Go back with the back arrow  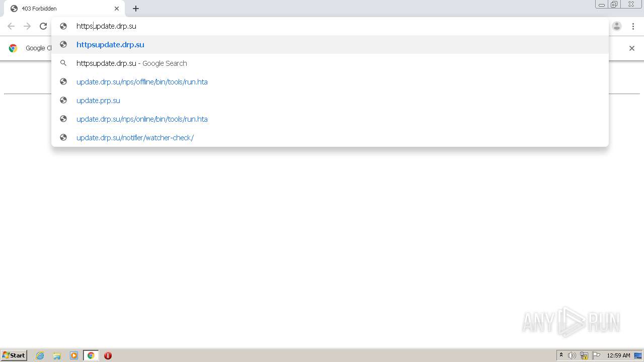point(11,26)
